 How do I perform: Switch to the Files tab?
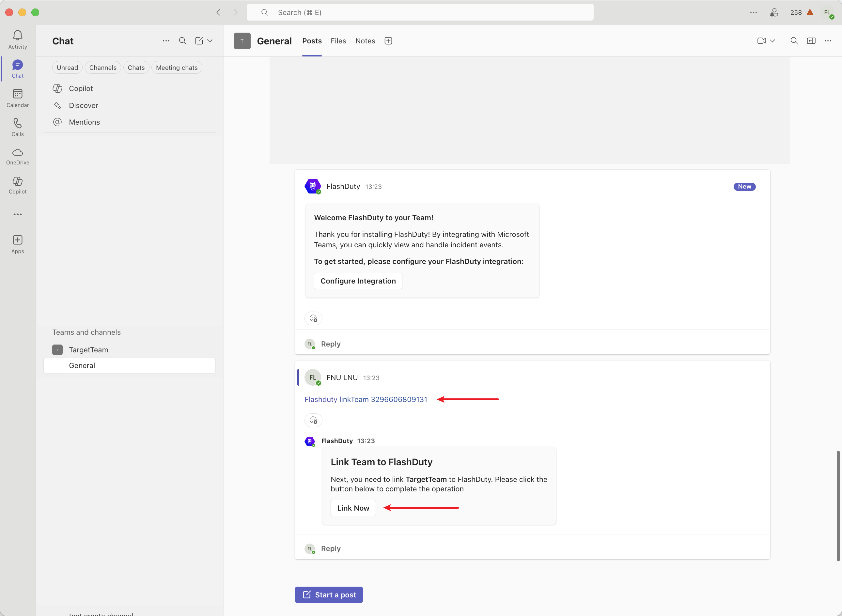338,41
